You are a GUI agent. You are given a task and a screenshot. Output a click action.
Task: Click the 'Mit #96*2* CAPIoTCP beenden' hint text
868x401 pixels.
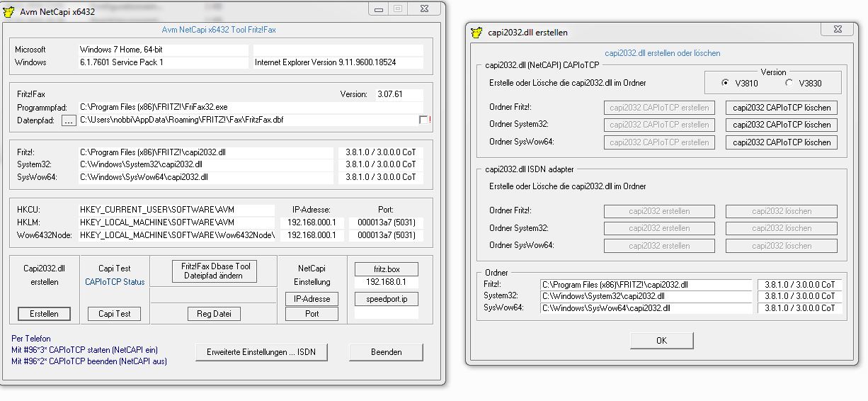click(x=89, y=361)
